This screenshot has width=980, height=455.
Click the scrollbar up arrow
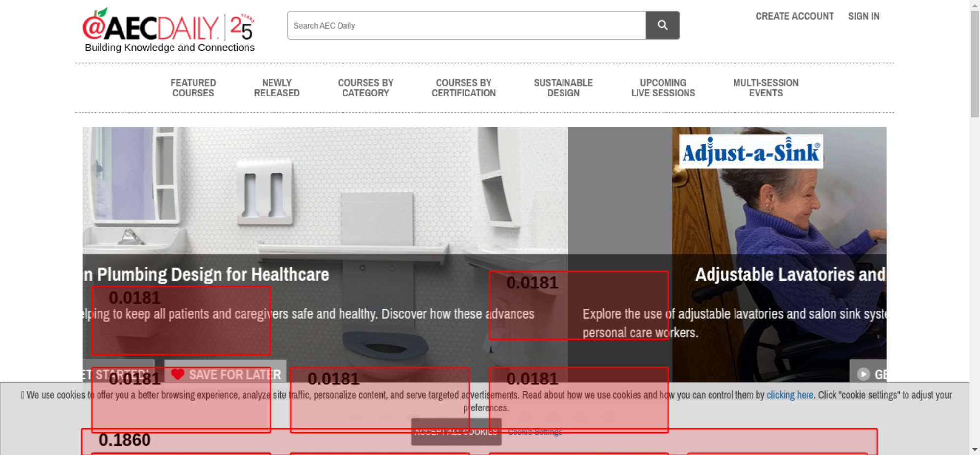tap(974, 4)
